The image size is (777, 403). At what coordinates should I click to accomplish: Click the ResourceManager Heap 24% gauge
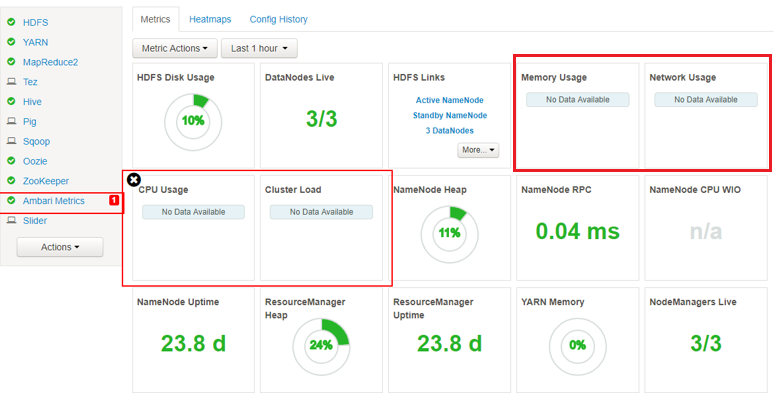click(x=320, y=345)
